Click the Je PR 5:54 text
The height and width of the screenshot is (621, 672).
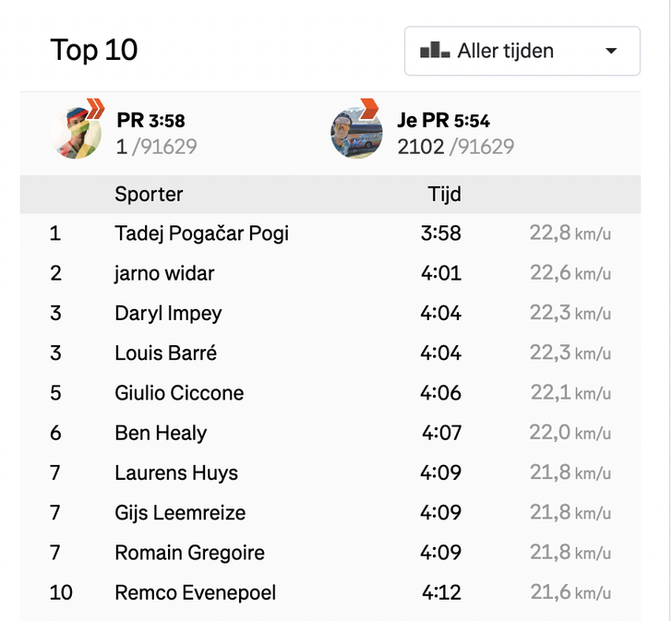coord(443,120)
